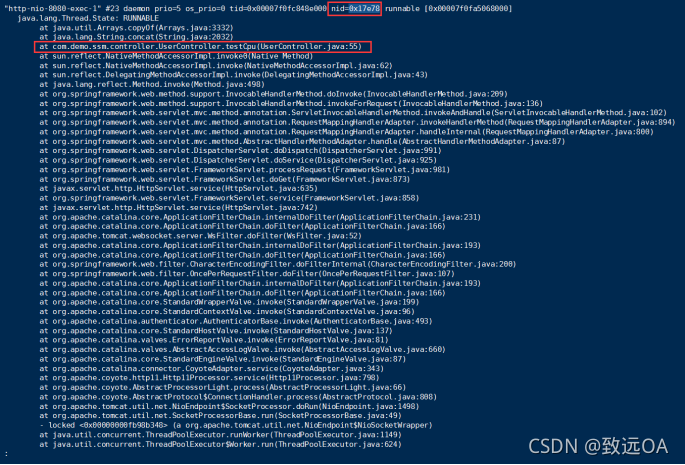Screen dimensions: 685x465
Task: Click the UserController.testCpu(UserController.java:55) line
Action: click(201, 47)
